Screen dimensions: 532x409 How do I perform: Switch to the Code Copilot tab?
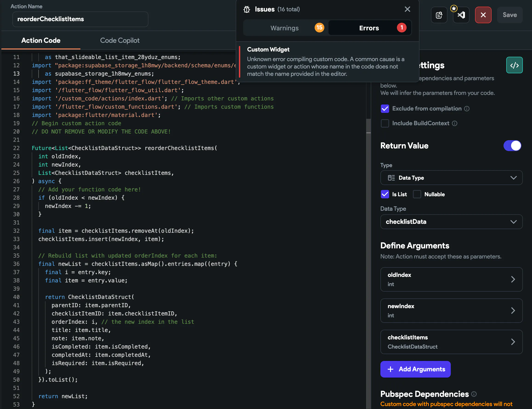[120, 40]
